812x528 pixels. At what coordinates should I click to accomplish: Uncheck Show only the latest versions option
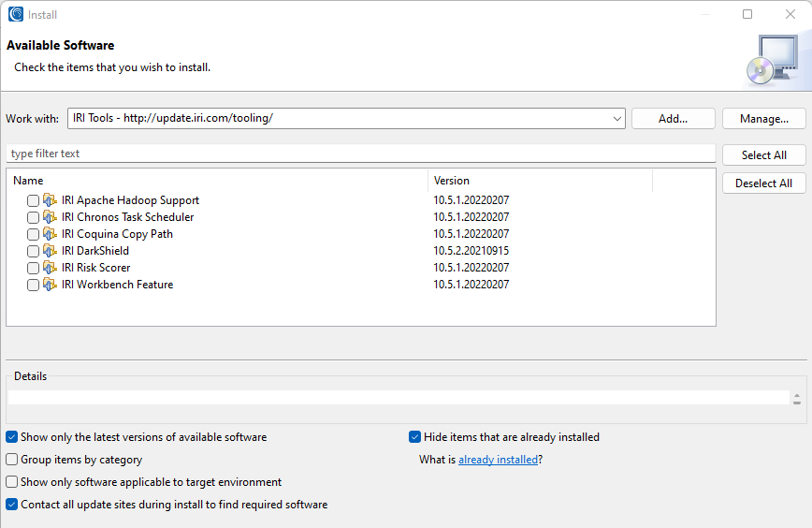[12, 437]
